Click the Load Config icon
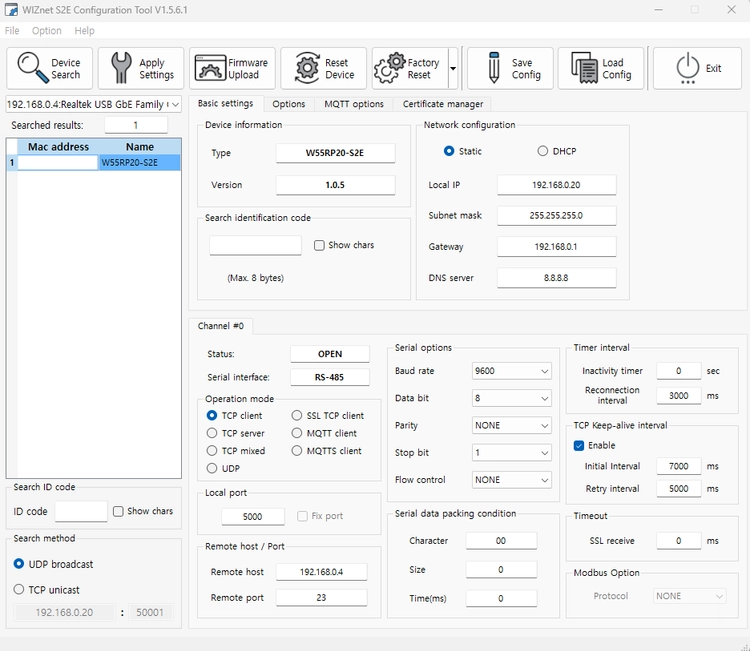Screen dimensions: 750x651 (x=584, y=68)
